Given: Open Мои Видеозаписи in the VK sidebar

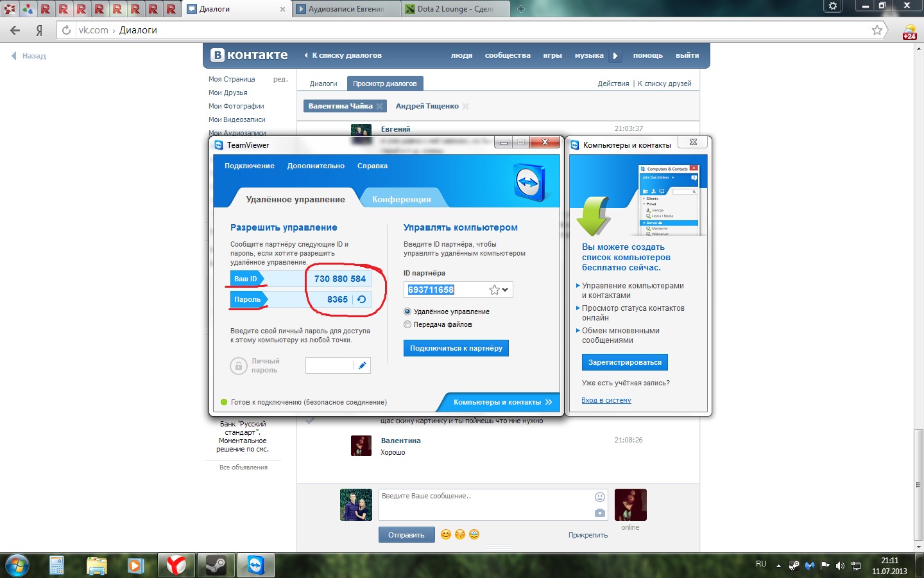Looking at the screenshot, I should (237, 119).
